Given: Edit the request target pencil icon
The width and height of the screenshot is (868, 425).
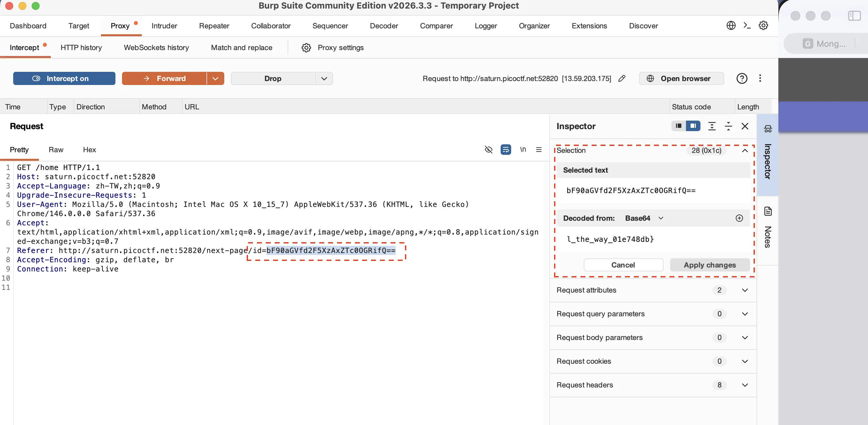Looking at the screenshot, I should [622, 78].
